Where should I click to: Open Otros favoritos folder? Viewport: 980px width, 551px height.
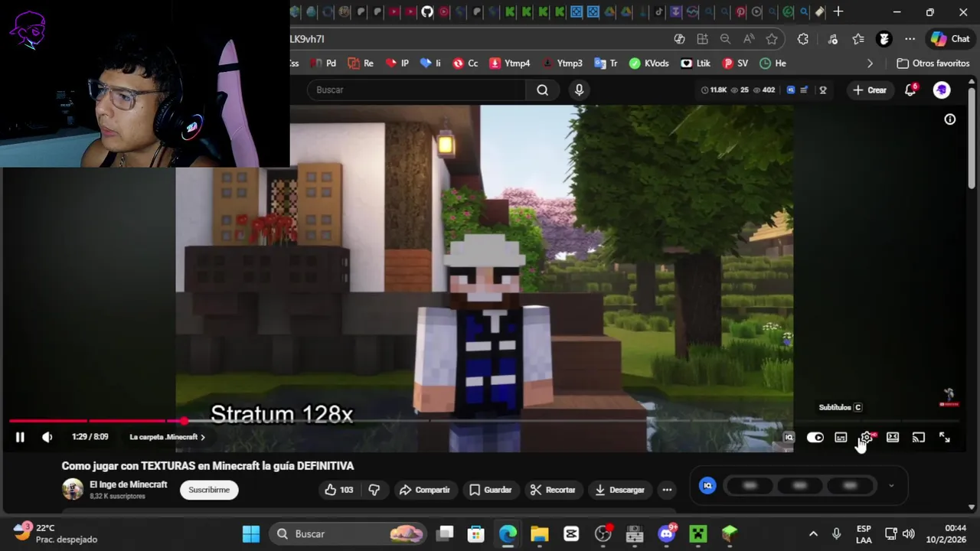pos(933,64)
